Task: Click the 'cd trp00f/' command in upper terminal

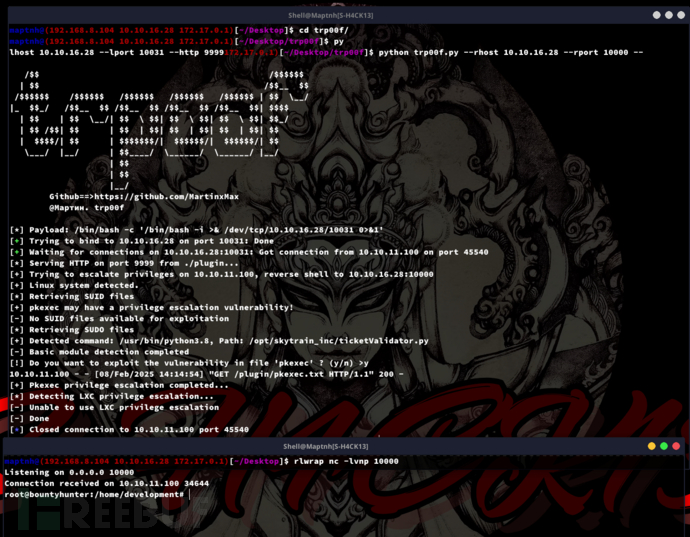Action: [x=323, y=30]
